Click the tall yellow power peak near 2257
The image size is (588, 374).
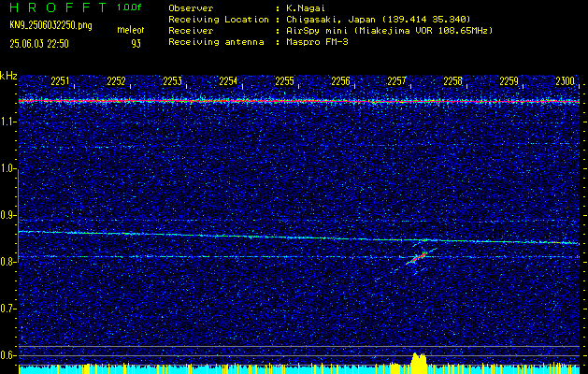click(x=419, y=363)
